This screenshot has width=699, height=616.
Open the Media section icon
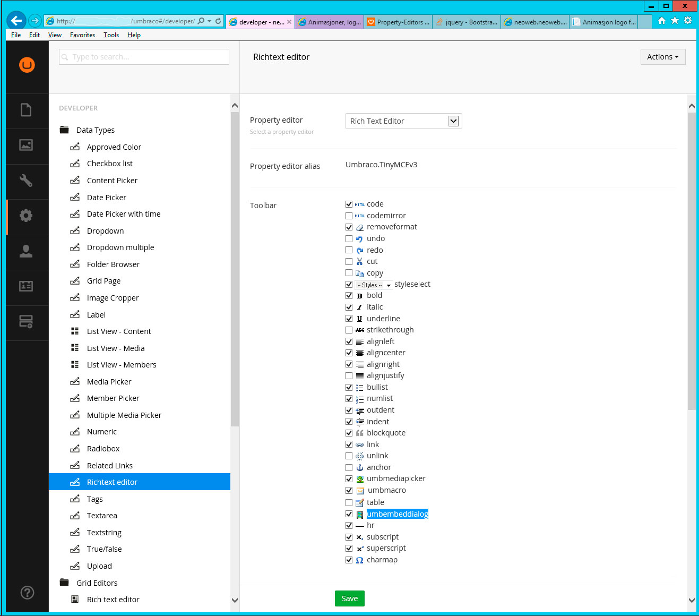tap(26, 145)
